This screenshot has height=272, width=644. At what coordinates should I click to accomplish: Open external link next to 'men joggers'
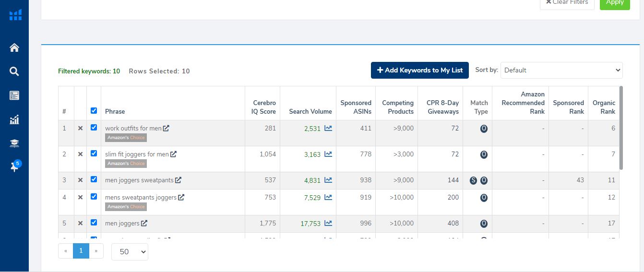tap(144, 224)
